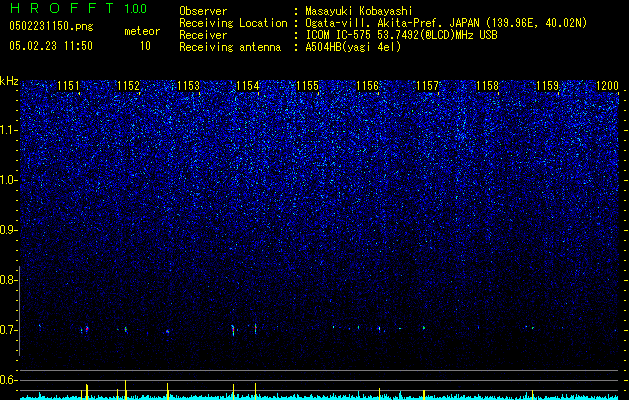
Task: Click the red meteor echo at 1154
Action: pos(255,328)
